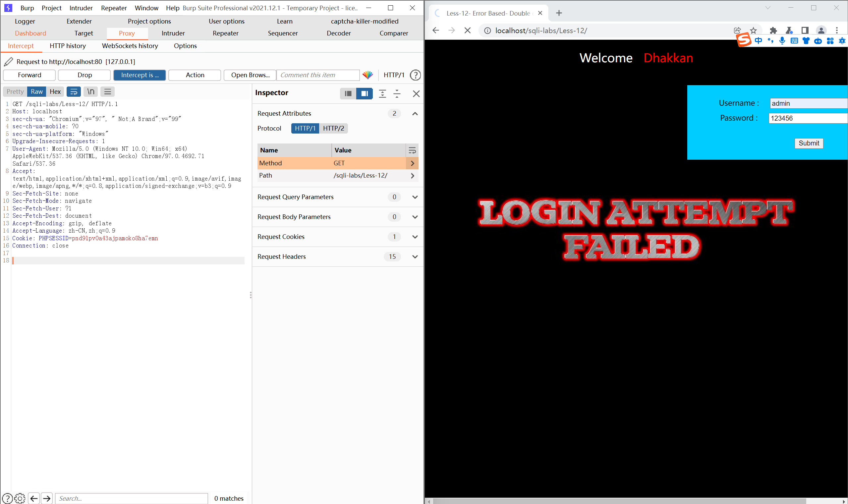Click the flask extension icon in Chrome
This screenshot has width=848, height=504.
789,30
